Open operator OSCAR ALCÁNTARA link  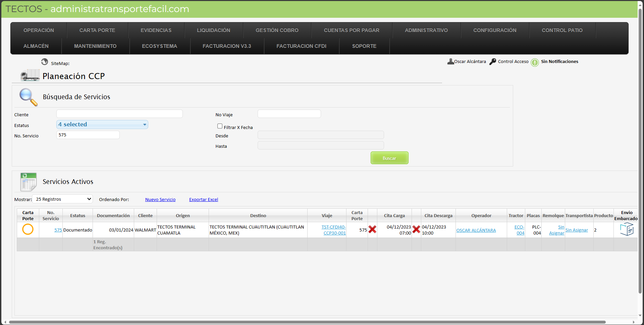(476, 231)
